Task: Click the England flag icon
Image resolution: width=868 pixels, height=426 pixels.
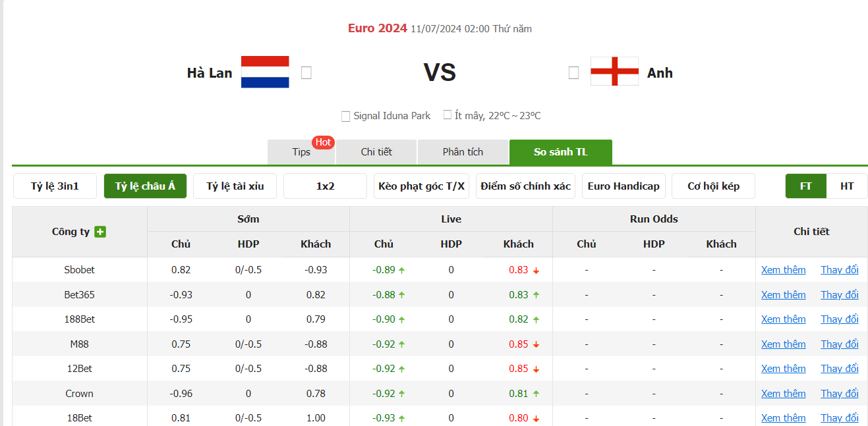Action: click(x=614, y=72)
